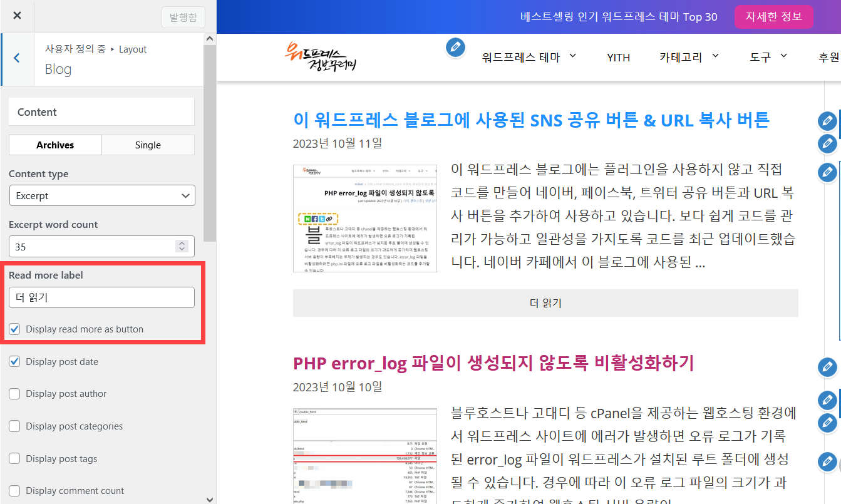Screen dimensions: 841x504
Task: Enable Display post categories
Action: point(16,426)
